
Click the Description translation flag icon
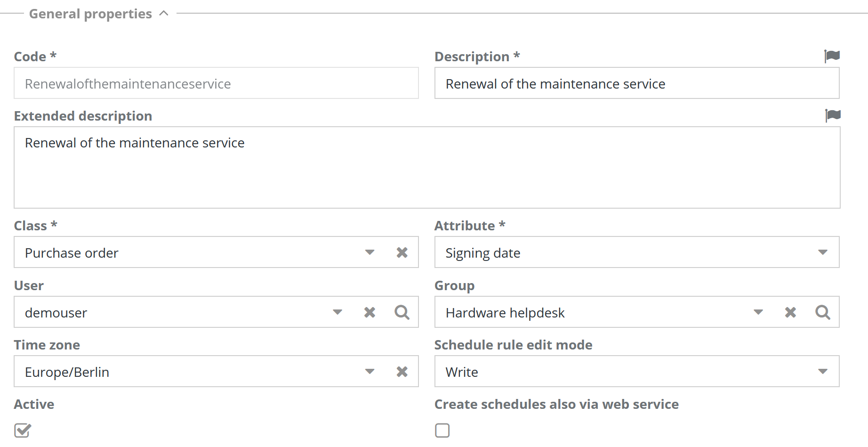[x=832, y=56]
